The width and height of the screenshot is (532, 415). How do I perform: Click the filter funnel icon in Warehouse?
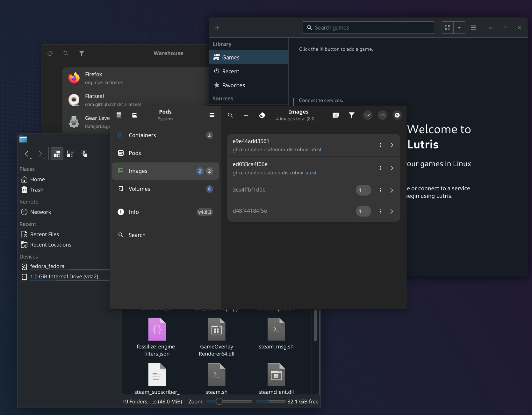coord(82,54)
